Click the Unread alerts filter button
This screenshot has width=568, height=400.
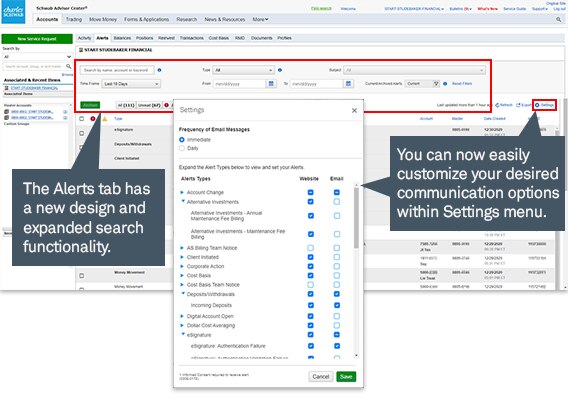coord(149,105)
